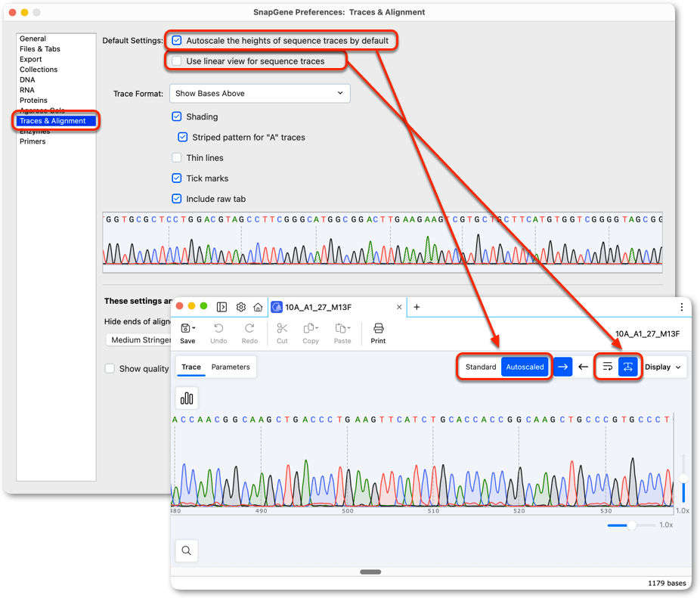Expand the Save button dropdown arrow
Image resolution: width=700 pixels, height=598 pixels.
coord(194,328)
